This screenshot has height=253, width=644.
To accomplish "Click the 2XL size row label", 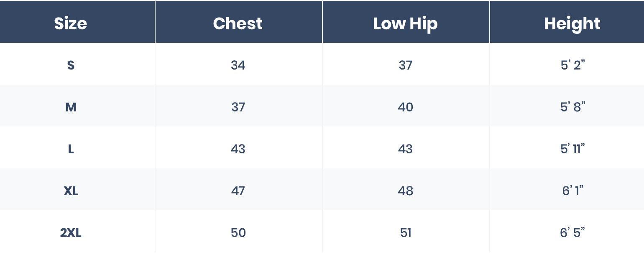I will (71, 233).
